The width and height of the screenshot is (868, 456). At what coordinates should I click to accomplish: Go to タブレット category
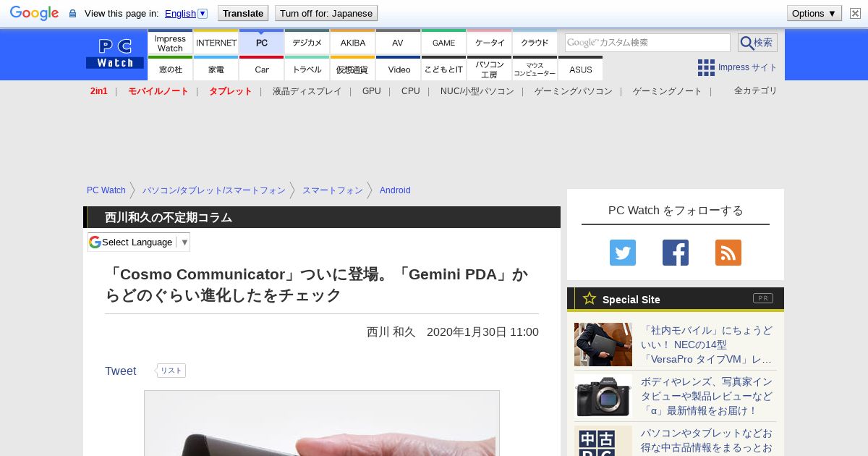[x=231, y=91]
